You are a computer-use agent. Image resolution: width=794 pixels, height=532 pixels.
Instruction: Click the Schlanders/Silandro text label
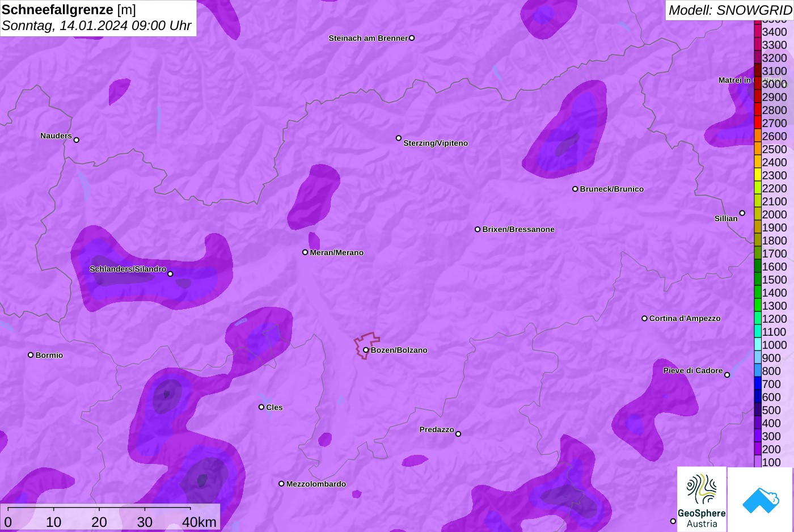[128, 269]
